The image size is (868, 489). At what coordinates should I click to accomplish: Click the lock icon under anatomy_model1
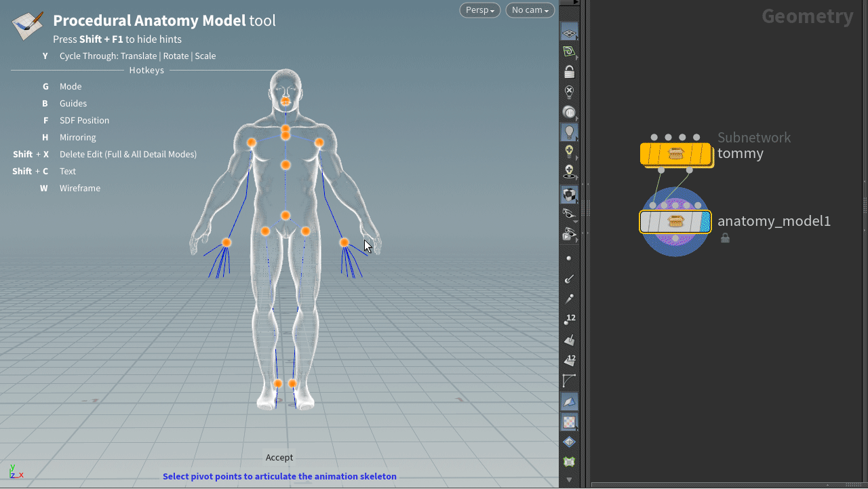(725, 238)
